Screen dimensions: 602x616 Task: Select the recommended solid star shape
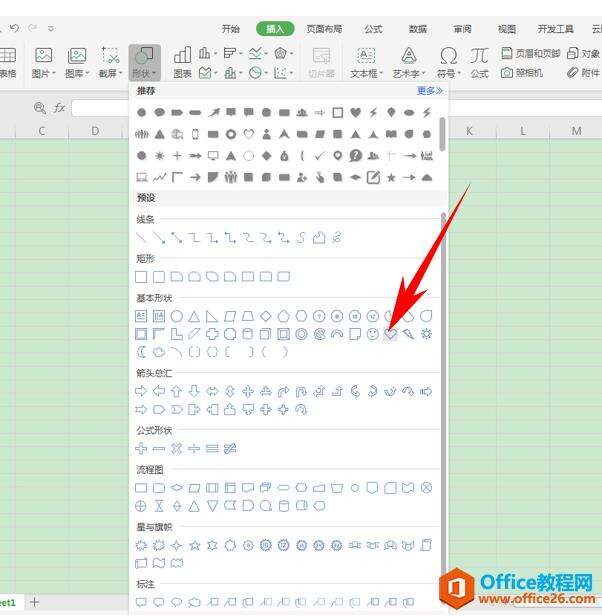tap(391, 178)
